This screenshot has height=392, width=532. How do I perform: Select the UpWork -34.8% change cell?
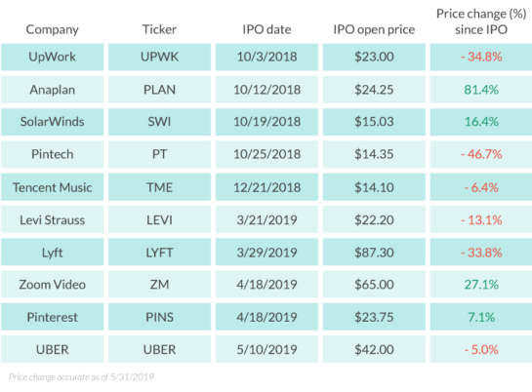[x=481, y=57]
